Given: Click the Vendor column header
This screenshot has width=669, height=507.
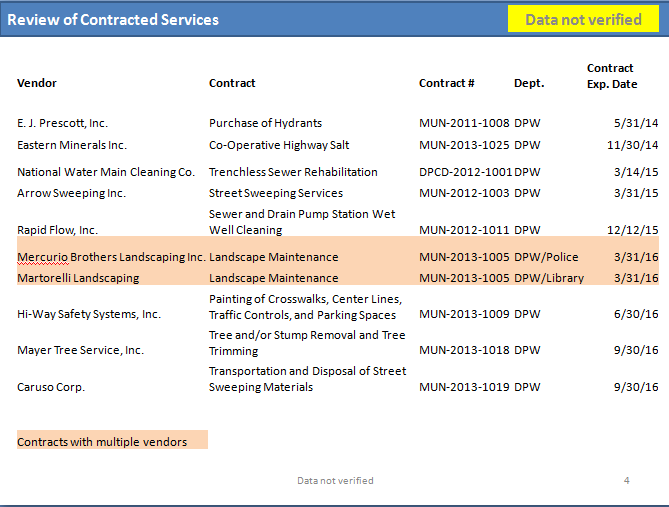Looking at the screenshot, I should click(x=37, y=83).
